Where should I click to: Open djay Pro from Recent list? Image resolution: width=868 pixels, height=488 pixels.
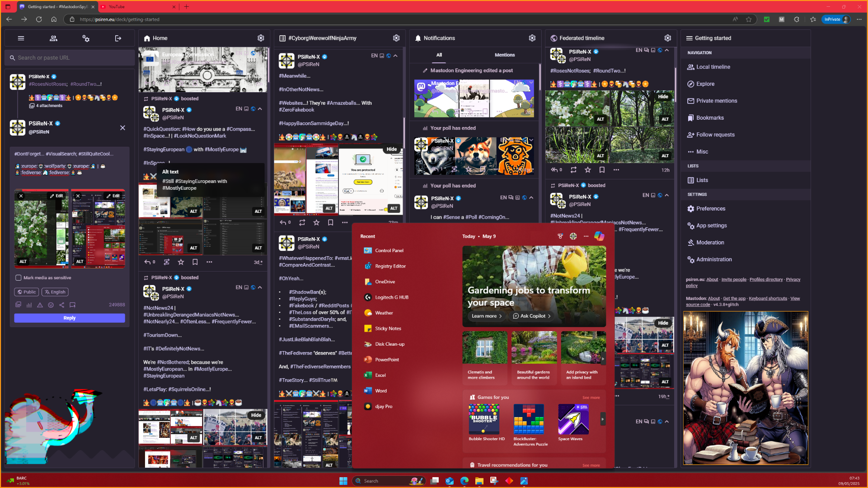click(383, 407)
